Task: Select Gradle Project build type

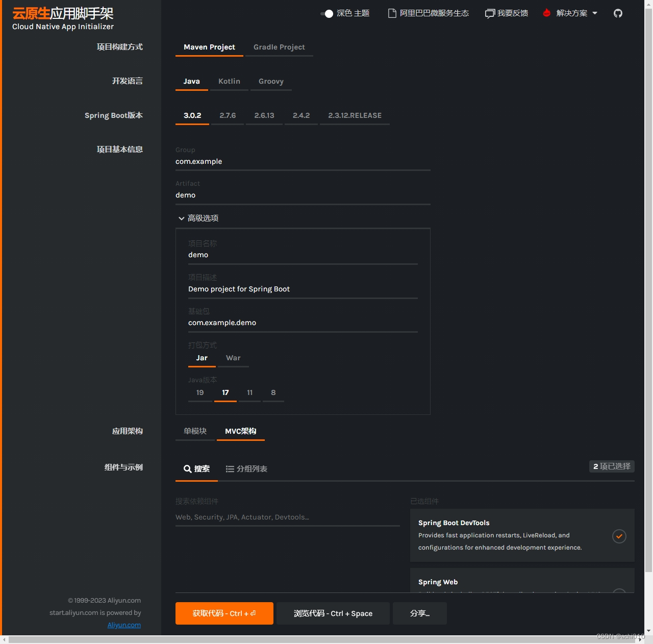Action: 279,47
